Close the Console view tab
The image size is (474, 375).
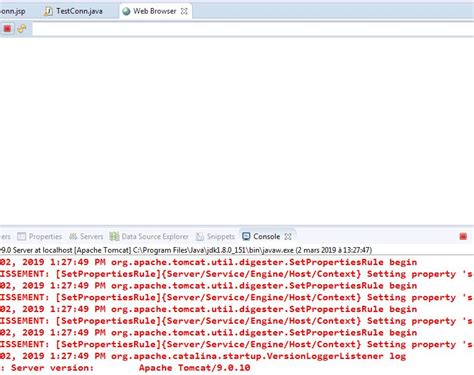[288, 236]
